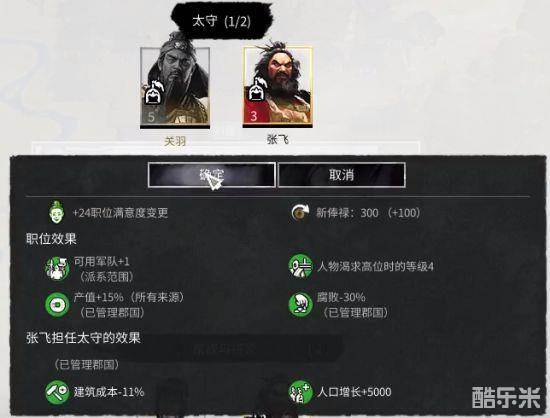Click the 太守 (1/2) title banner
This screenshot has width=550, height=418.
tap(222, 21)
